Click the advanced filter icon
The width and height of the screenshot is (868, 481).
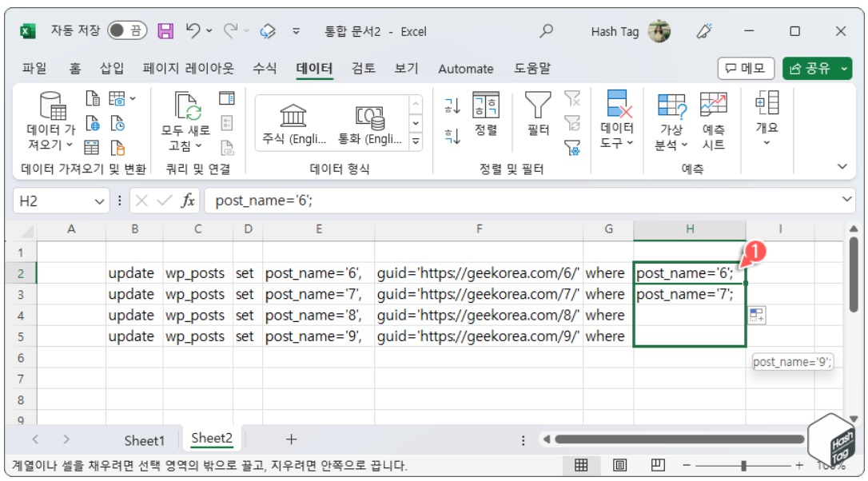pos(572,148)
